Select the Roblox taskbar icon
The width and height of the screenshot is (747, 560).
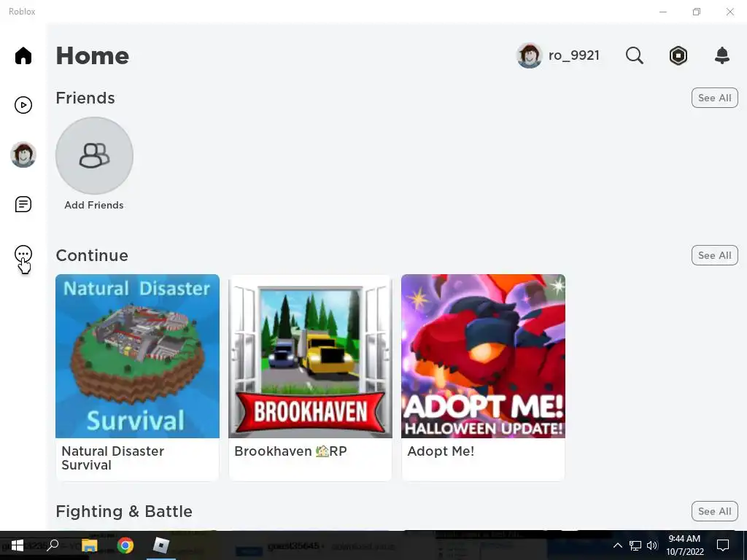click(161, 545)
